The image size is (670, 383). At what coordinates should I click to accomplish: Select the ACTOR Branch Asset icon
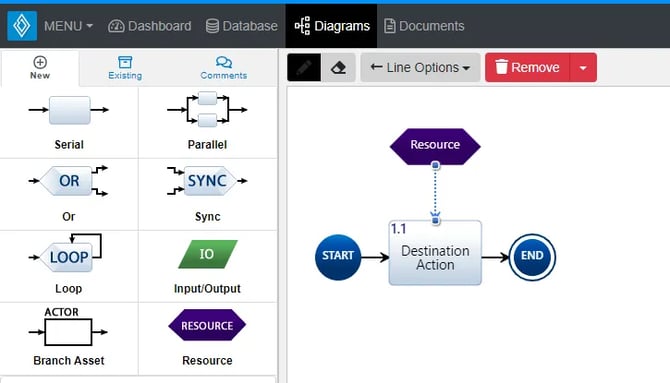click(68, 327)
